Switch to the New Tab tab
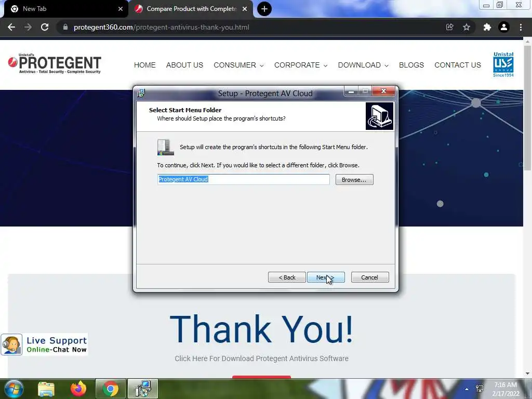 tap(64, 9)
